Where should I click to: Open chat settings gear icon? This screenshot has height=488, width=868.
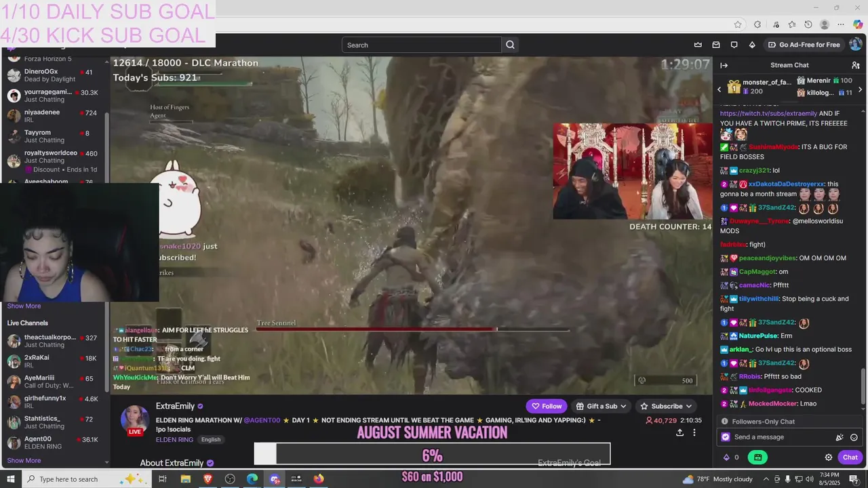click(x=829, y=457)
